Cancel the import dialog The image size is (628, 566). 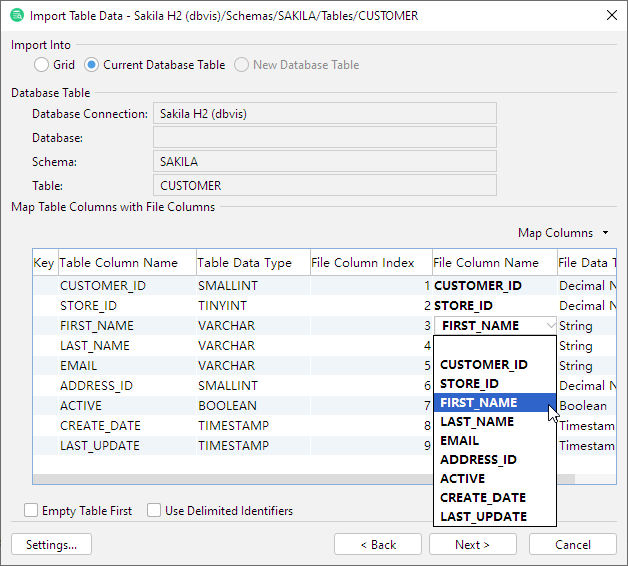[572, 545]
